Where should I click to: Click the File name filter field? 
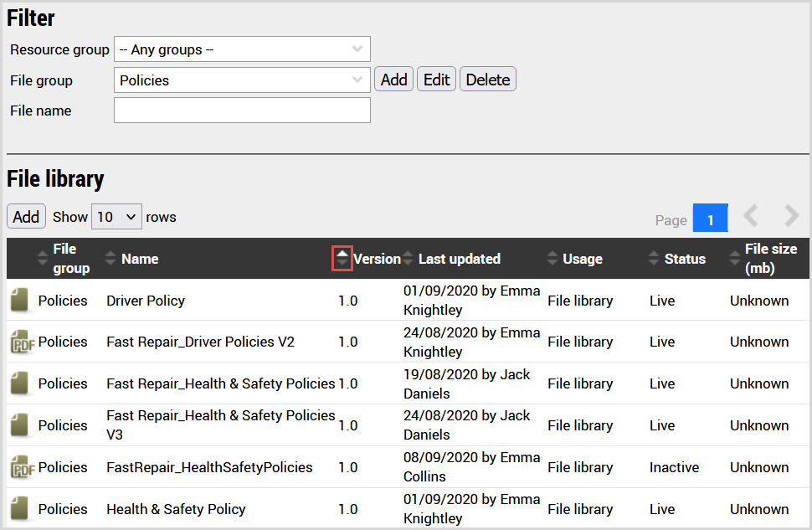pyautogui.click(x=242, y=111)
